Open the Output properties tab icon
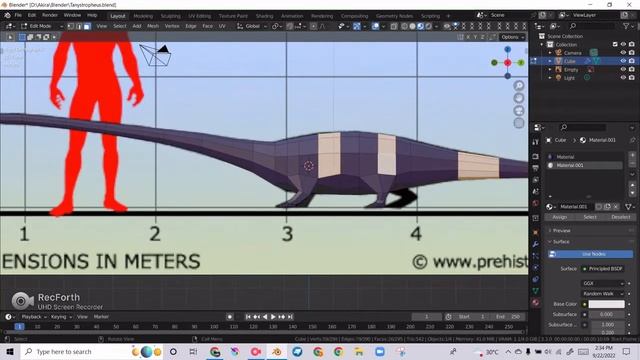Viewport: 640px width, 360px height. 536,168
